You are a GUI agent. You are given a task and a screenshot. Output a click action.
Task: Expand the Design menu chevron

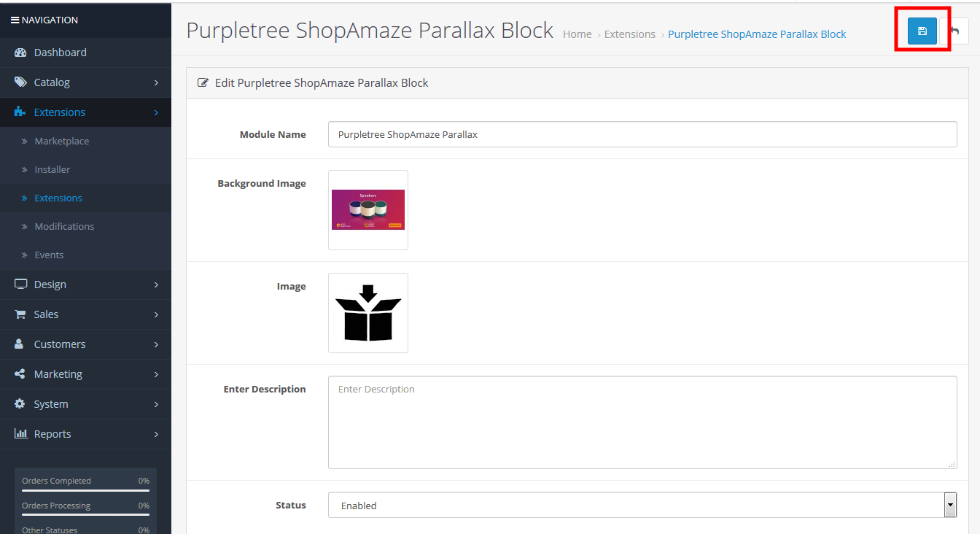pos(156,285)
